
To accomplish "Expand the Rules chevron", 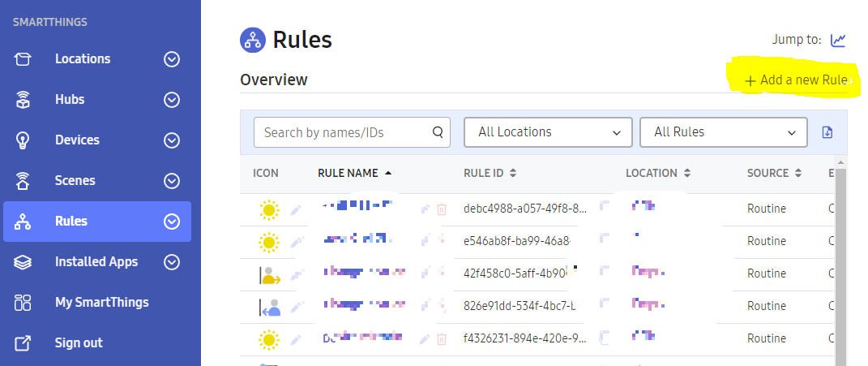I will (172, 222).
